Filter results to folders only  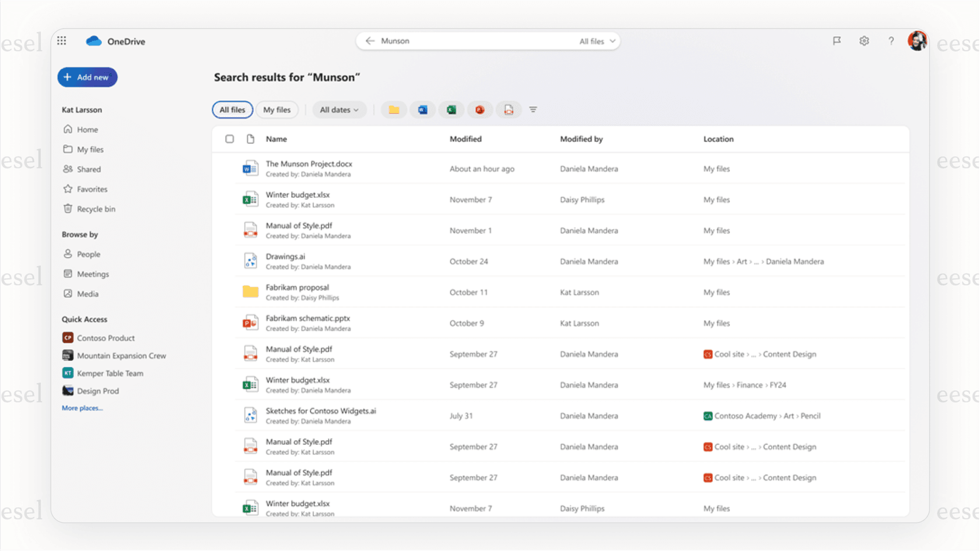tap(394, 110)
